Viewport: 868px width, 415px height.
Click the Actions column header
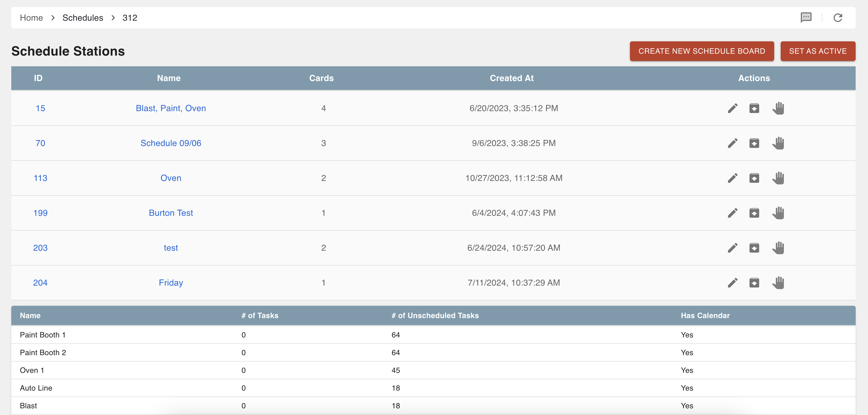[754, 78]
